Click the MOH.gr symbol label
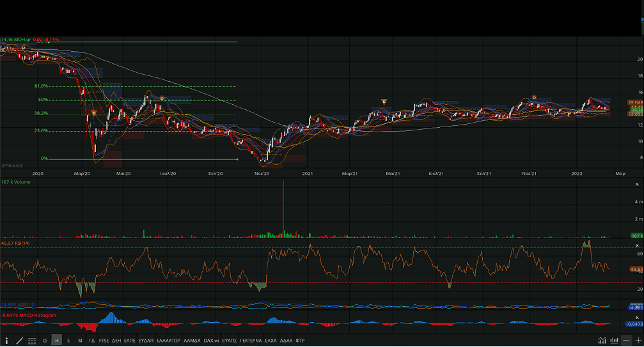Screen dimensions: 644x347 coord(23,40)
